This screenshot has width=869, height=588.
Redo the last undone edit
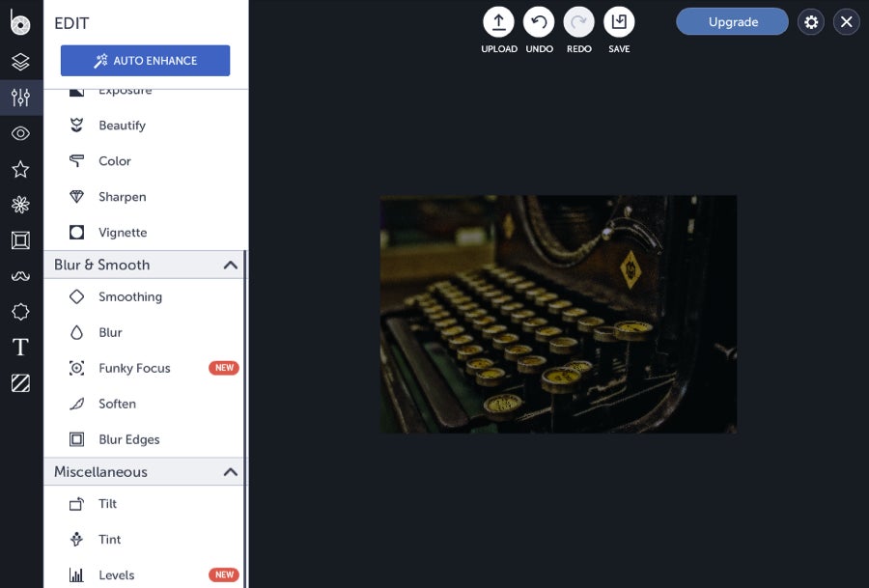(578, 22)
